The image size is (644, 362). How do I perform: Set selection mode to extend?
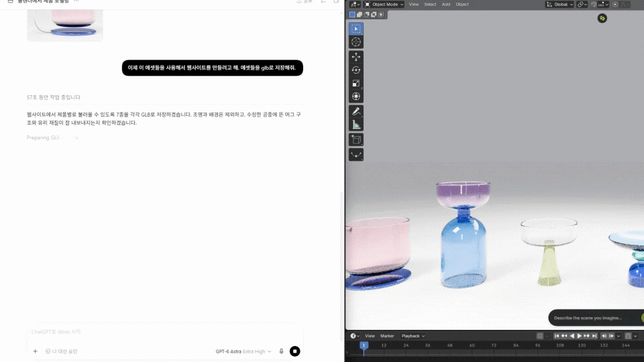[360, 14]
